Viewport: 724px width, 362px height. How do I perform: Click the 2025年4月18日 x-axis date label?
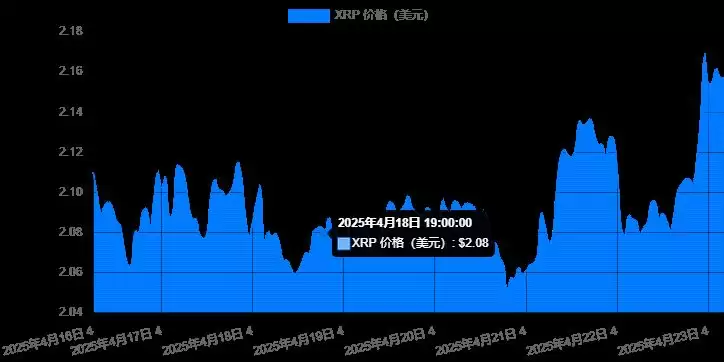[207, 342]
